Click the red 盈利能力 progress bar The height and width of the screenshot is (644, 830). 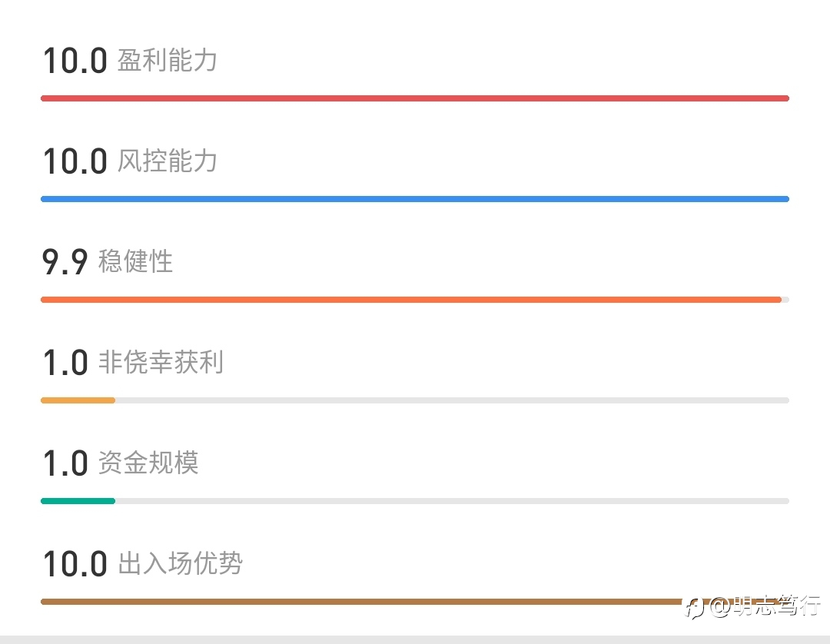point(415,98)
